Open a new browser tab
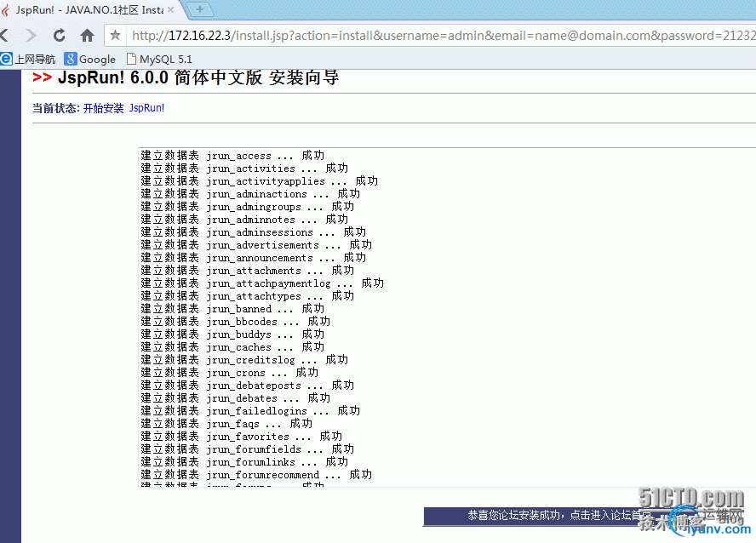 coord(199,9)
